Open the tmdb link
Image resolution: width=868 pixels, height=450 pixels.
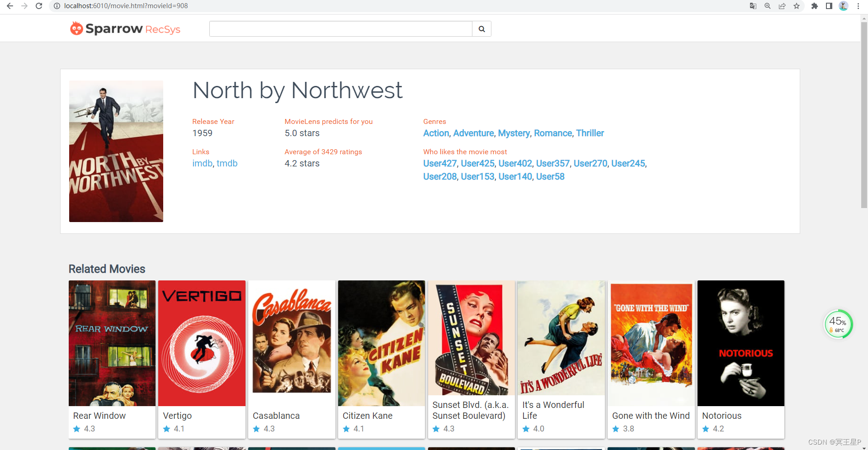[227, 163]
